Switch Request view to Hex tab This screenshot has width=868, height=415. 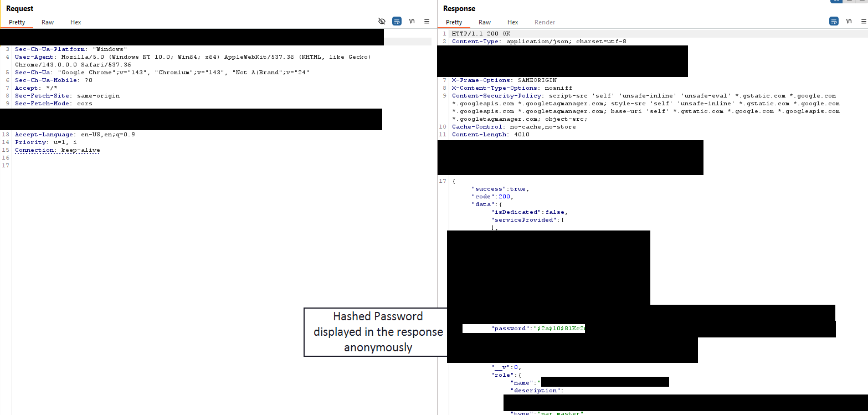[x=76, y=22]
